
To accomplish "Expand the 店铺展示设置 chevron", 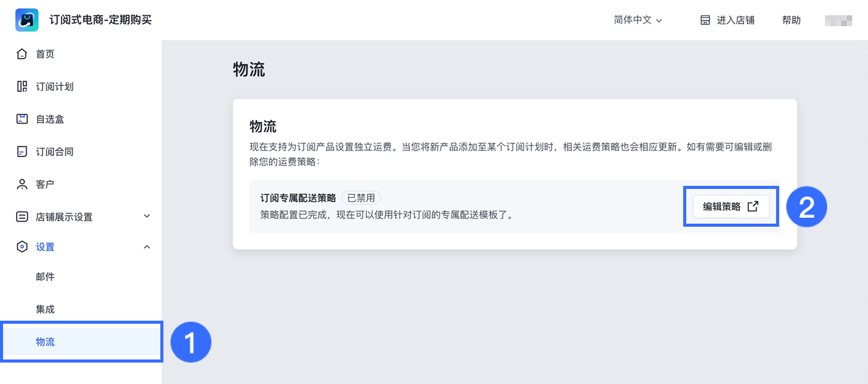I will click(147, 217).
